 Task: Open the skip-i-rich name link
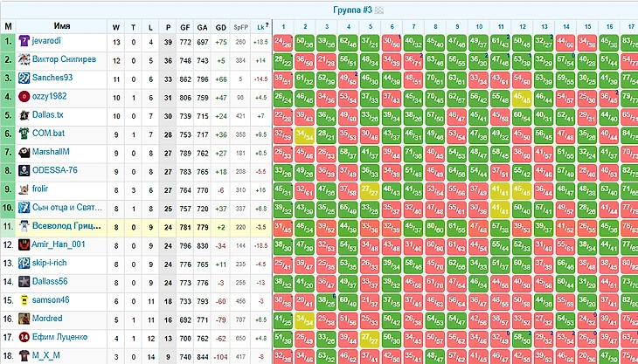coord(49,264)
